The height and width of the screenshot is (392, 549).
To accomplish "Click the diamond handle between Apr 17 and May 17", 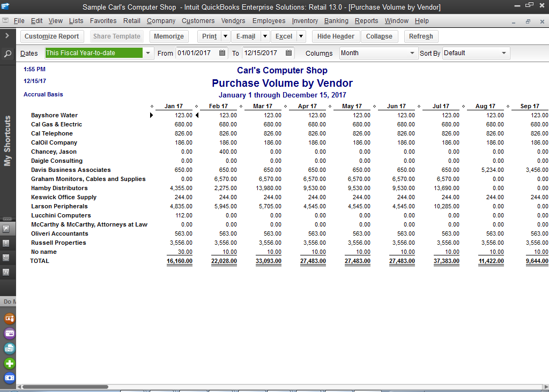I will pos(330,107).
